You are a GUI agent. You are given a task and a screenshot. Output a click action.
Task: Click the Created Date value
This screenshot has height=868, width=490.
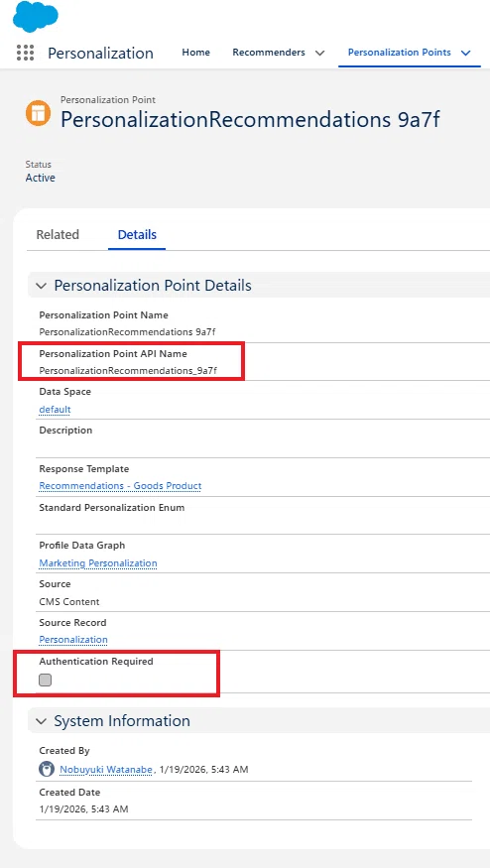(x=83, y=808)
